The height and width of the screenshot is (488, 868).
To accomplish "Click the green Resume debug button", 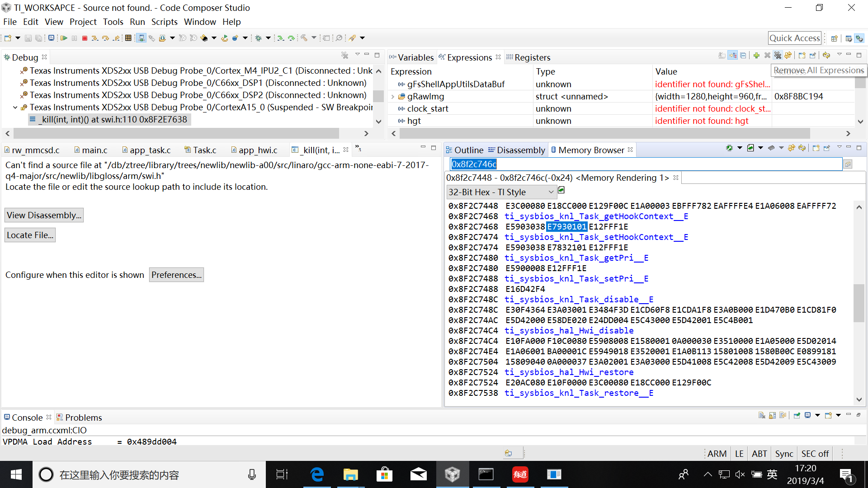I will (x=64, y=38).
